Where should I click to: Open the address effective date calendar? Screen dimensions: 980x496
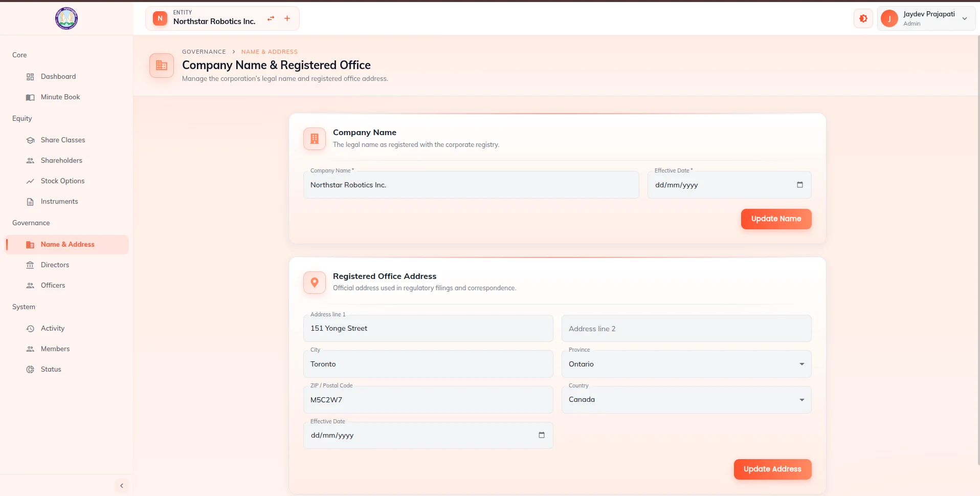(542, 435)
